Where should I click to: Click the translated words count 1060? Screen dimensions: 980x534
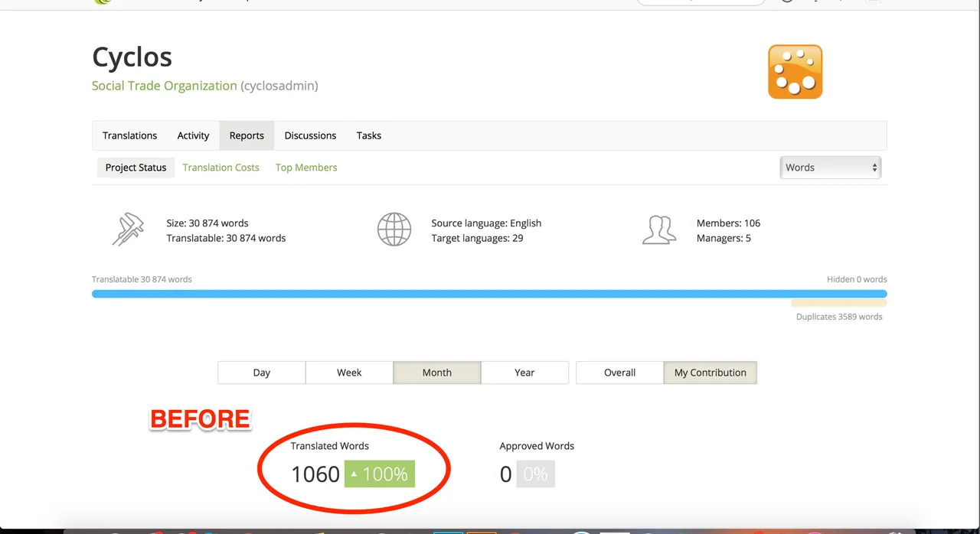pos(315,474)
